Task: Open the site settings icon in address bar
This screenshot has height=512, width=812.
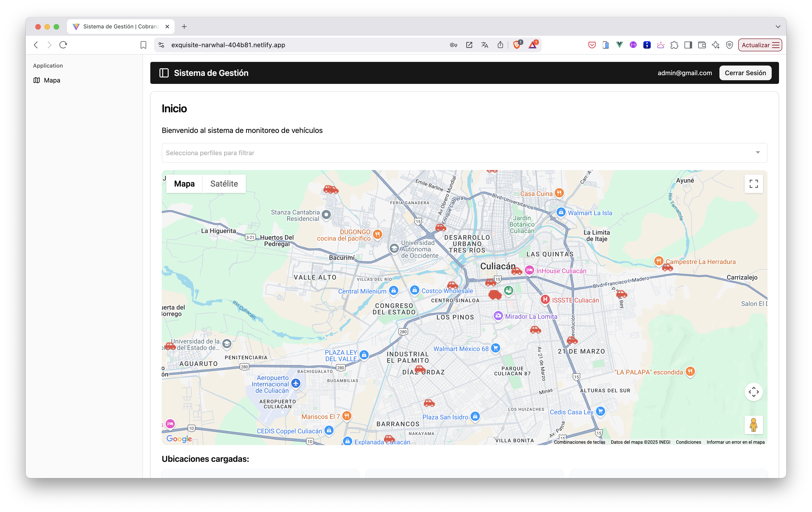Action: click(161, 45)
